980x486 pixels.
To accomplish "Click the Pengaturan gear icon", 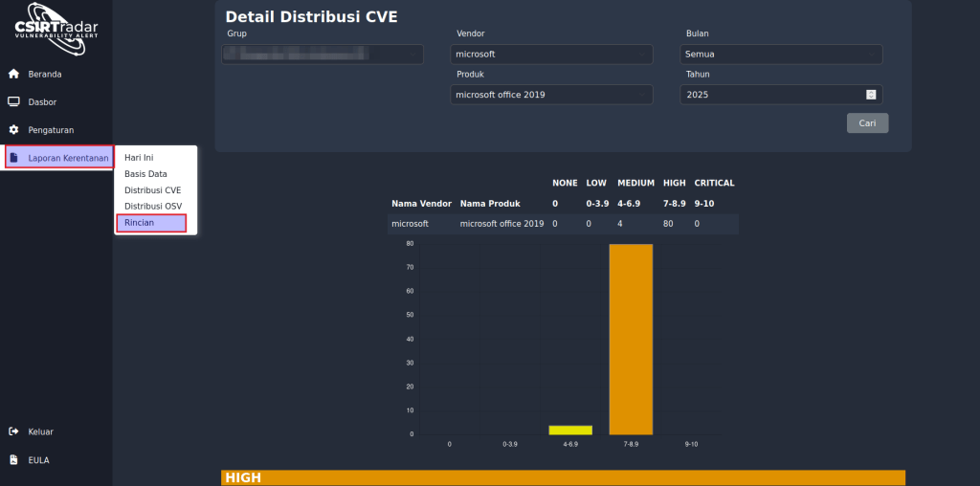I will tap(13, 130).
